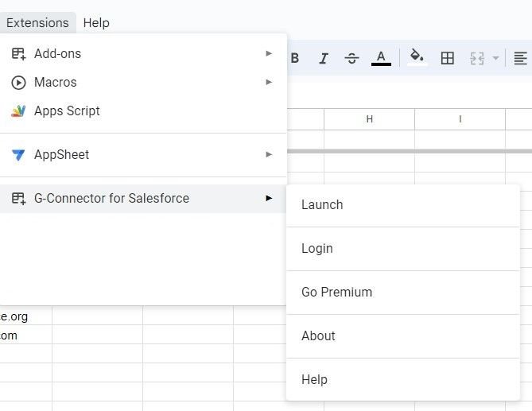Open Help in G-Connector submenu
The image size is (532, 411).
(402, 380)
